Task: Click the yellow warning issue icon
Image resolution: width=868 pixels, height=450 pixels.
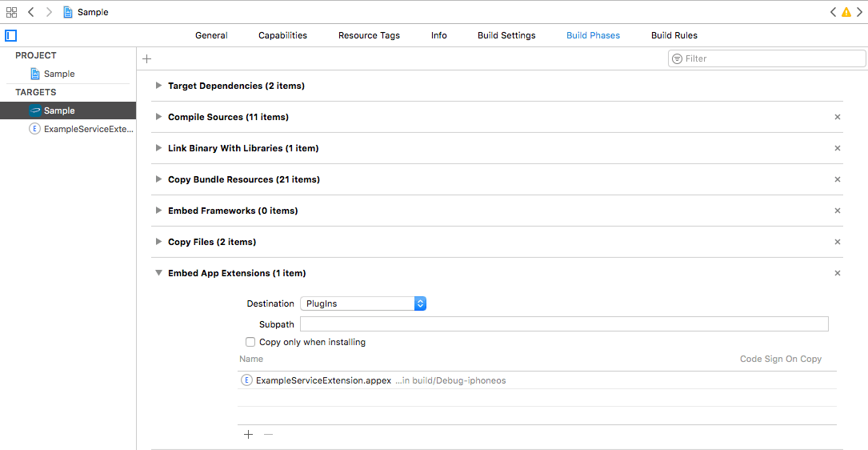Action: (846, 12)
